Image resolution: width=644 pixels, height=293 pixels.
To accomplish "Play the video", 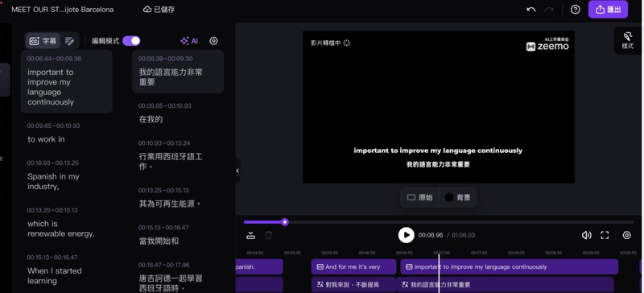I will click(407, 235).
